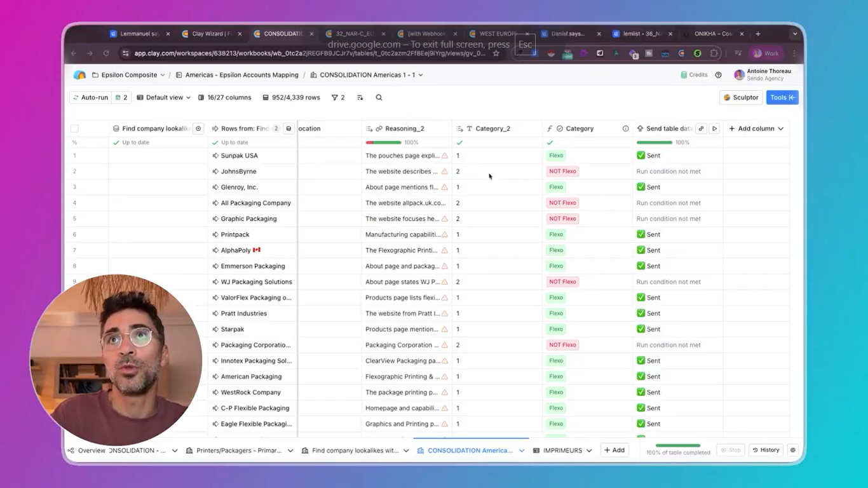
Task: Toggle the select-all rows checkbox
Action: click(x=74, y=128)
